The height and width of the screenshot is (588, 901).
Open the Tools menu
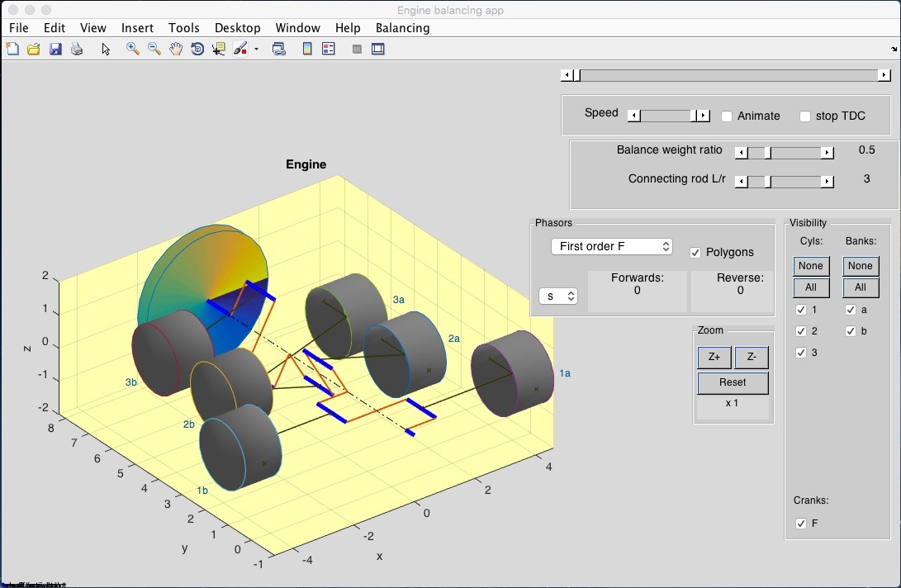(x=183, y=28)
